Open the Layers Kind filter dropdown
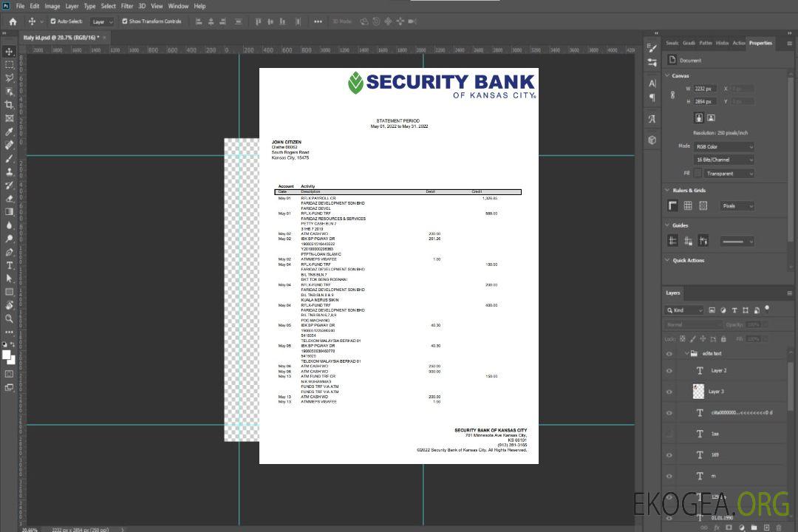 pos(684,310)
